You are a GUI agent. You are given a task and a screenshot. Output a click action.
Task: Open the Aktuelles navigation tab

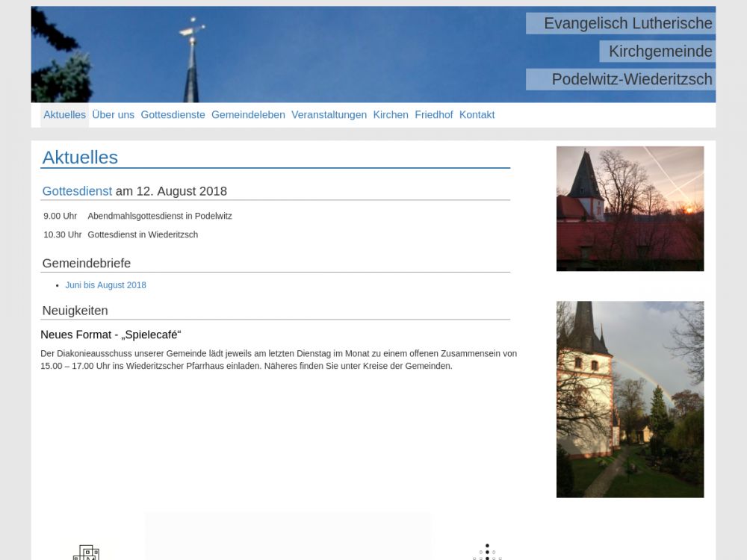click(64, 115)
